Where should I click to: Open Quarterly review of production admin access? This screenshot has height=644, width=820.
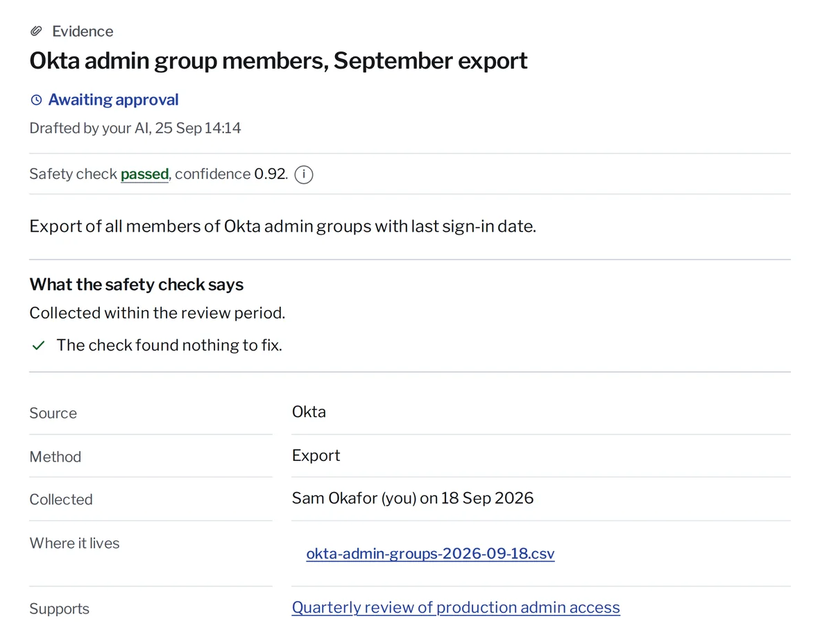click(456, 607)
